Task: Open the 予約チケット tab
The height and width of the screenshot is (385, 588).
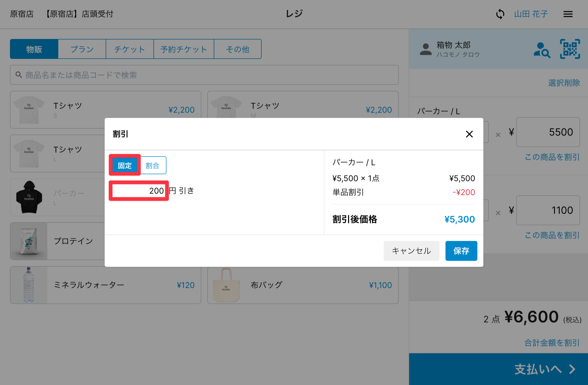Action: pos(184,49)
